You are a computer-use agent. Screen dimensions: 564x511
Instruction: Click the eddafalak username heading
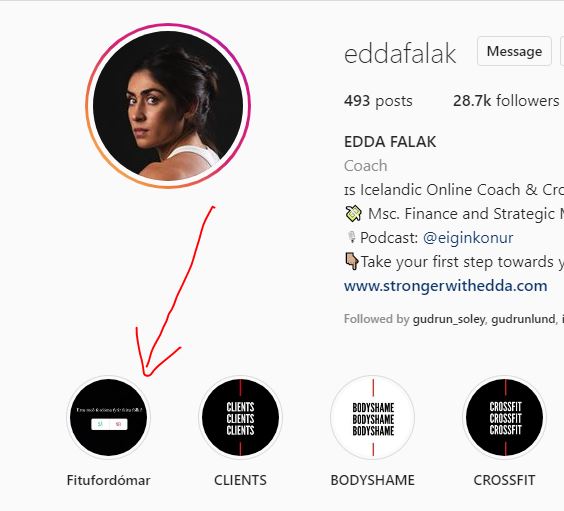click(x=400, y=54)
